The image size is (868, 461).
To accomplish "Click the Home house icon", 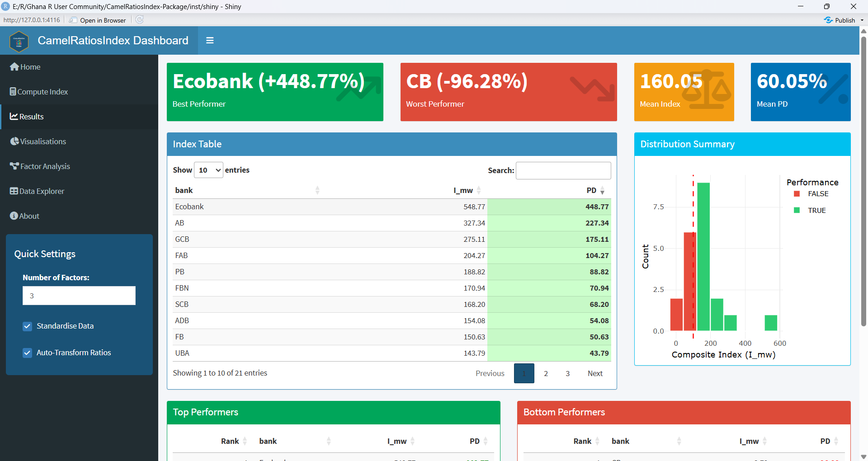I will pos(14,67).
